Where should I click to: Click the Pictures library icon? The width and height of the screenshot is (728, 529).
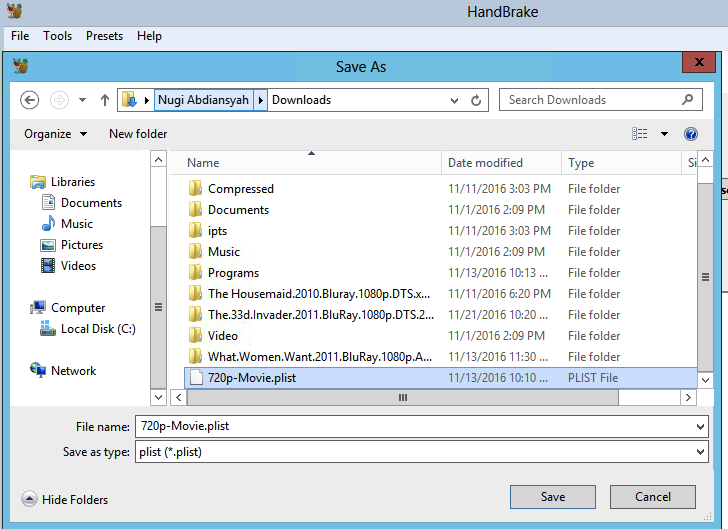point(48,245)
